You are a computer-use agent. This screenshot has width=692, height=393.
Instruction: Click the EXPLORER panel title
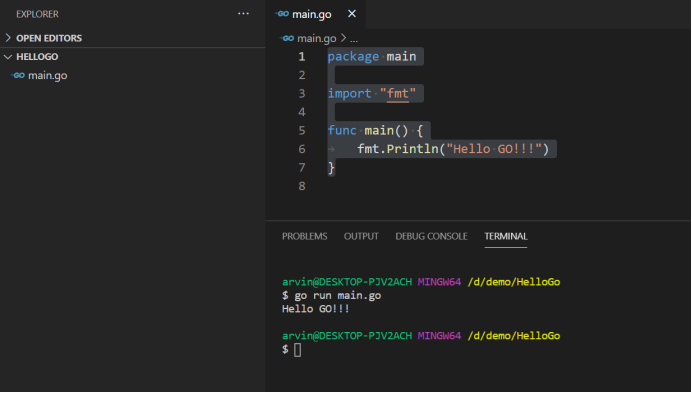37,14
